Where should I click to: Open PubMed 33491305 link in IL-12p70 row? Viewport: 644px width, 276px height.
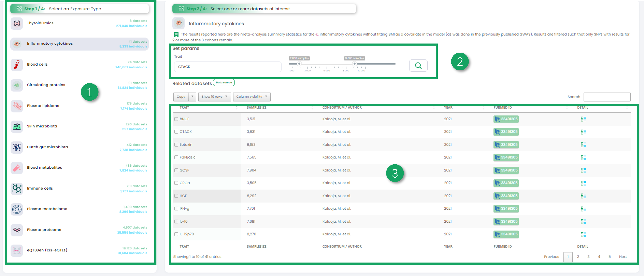click(x=506, y=234)
